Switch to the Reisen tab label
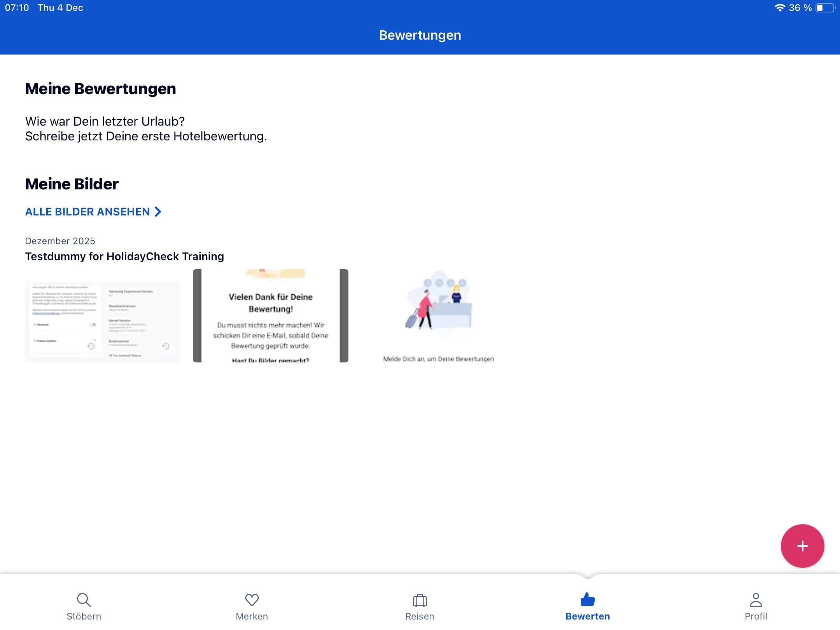This screenshot has height=630, width=840. point(420,616)
